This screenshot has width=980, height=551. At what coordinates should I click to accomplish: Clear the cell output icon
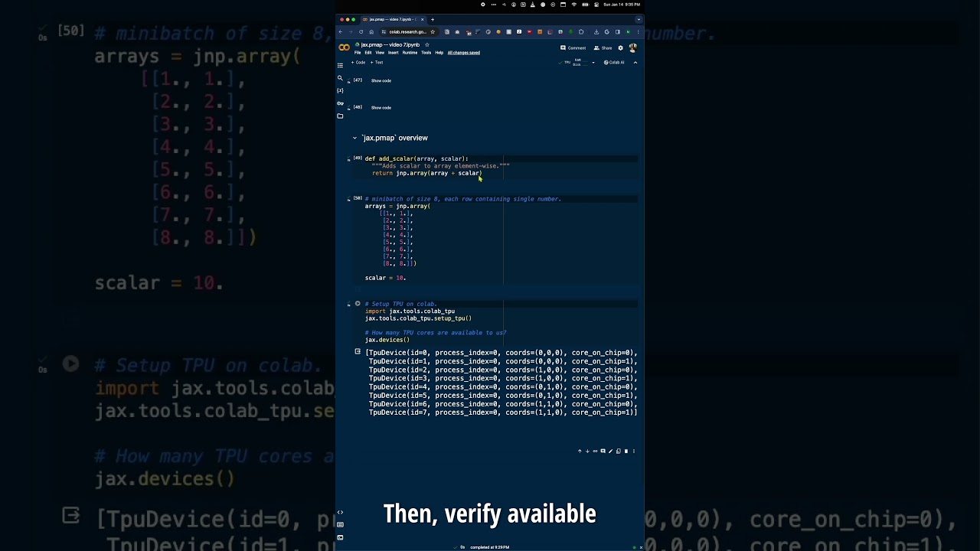358,352
